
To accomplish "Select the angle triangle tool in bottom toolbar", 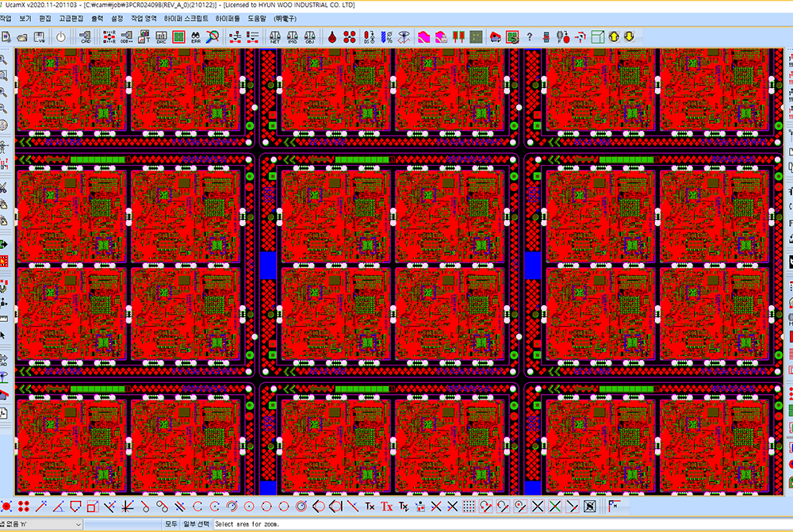I will click(58, 506).
